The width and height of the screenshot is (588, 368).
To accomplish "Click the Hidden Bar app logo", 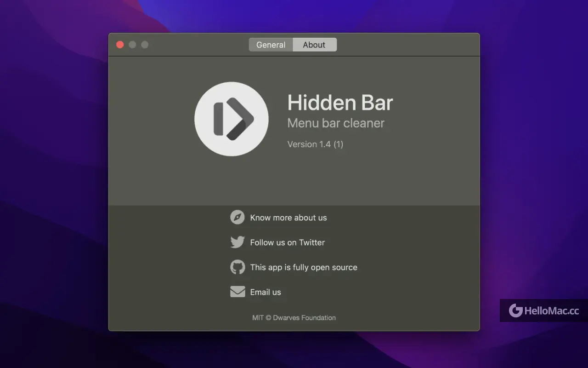I will 232,119.
